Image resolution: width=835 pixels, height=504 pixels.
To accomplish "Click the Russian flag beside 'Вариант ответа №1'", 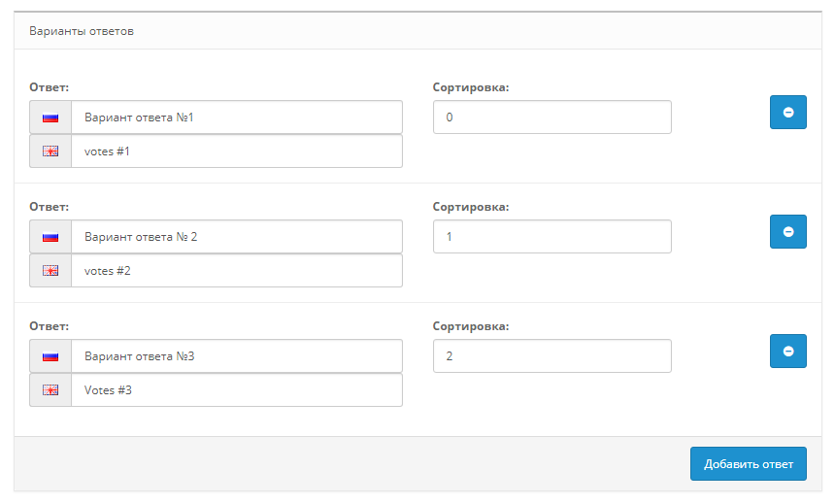I will pyautogui.click(x=50, y=118).
